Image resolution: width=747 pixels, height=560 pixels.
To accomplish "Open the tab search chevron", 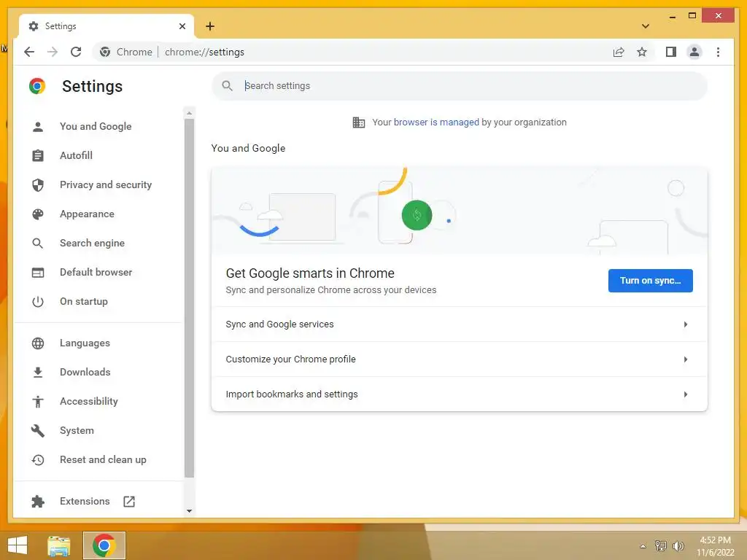I will 646,26.
